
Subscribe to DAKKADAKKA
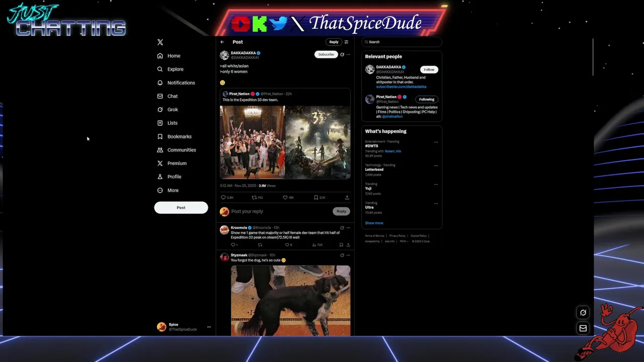pyautogui.click(x=326, y=54)
